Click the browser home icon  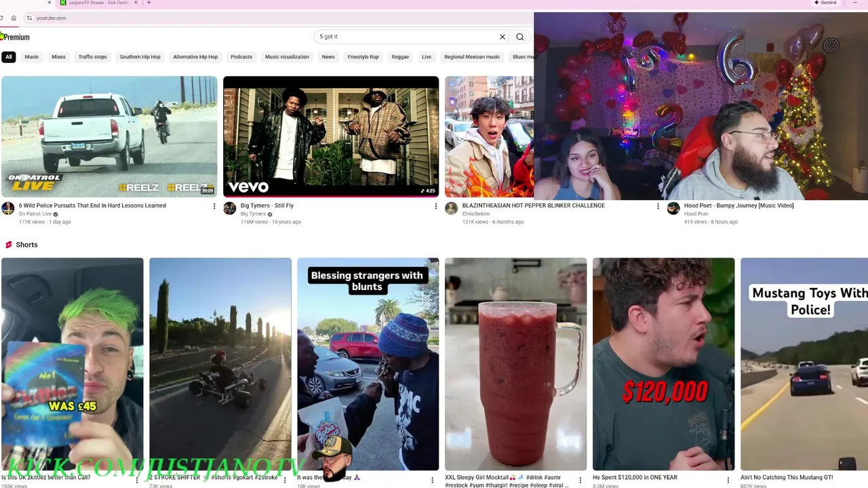point(14,18)
